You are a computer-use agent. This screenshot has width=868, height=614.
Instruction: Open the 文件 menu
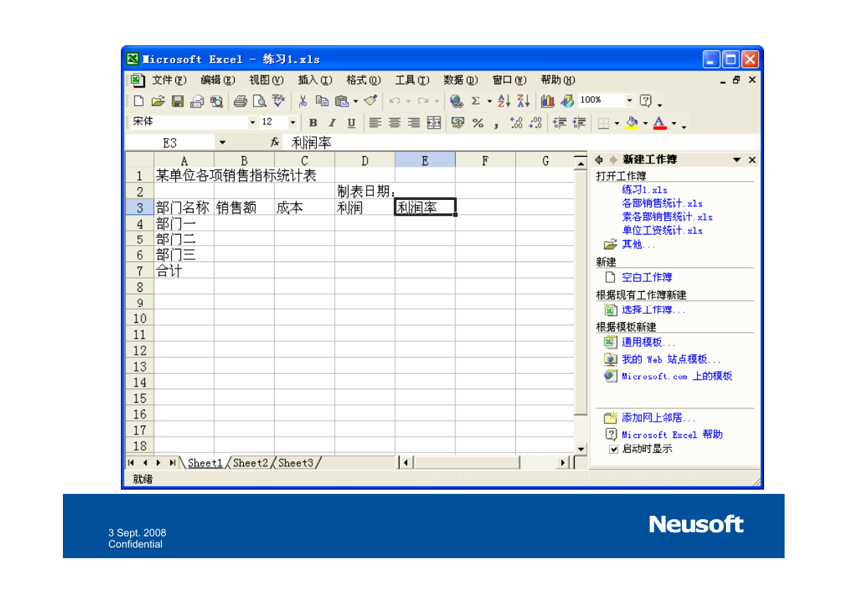(169, 80)
